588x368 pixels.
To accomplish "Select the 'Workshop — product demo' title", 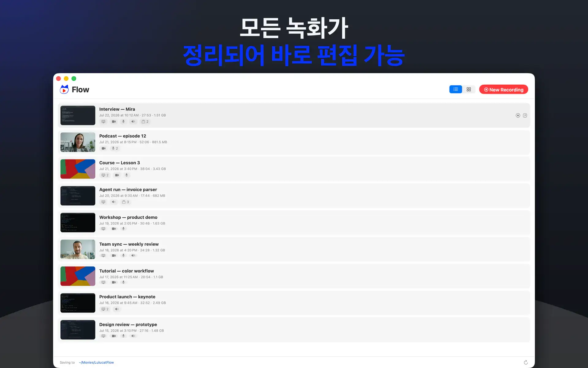I will pos(128,217).
